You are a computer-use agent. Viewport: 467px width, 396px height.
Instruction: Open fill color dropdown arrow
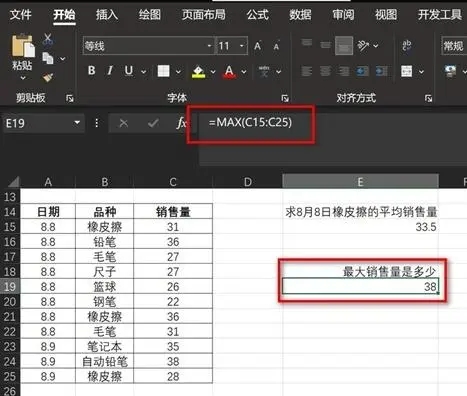(213, 72)
